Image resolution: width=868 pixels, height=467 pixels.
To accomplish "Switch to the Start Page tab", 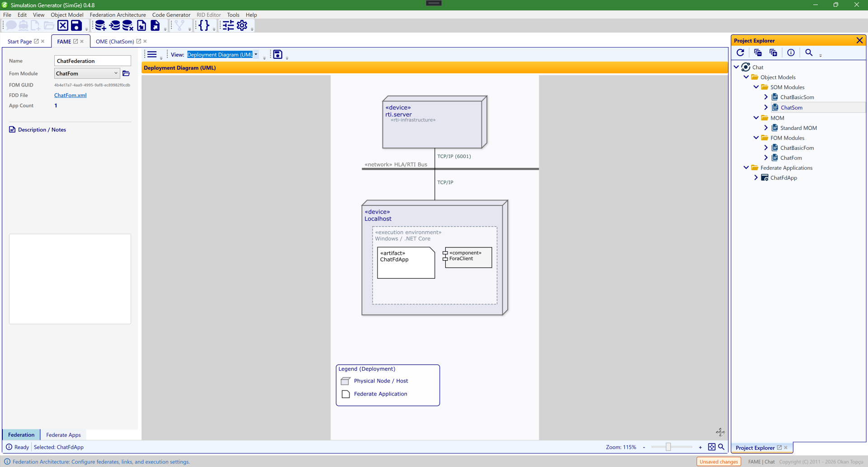I will point(19,41).
